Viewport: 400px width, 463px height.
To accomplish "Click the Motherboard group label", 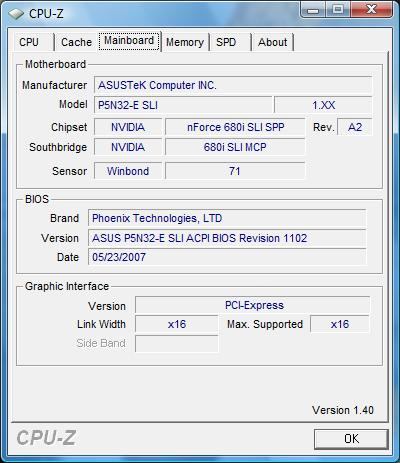I will pos(55,64).
